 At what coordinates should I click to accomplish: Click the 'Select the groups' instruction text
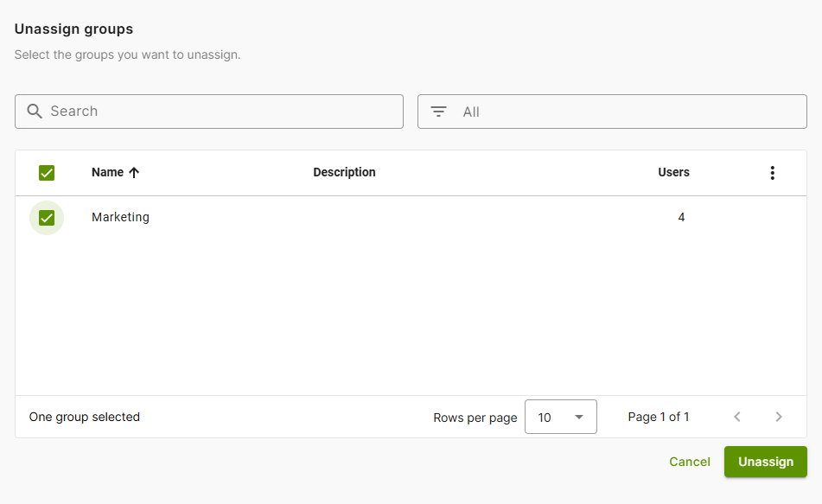127,55
